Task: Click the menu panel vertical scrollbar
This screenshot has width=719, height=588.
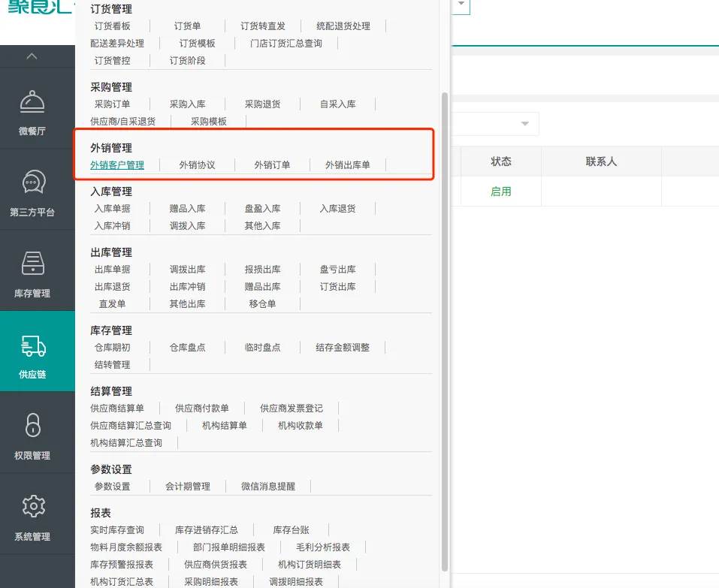Action: [445, 330]
